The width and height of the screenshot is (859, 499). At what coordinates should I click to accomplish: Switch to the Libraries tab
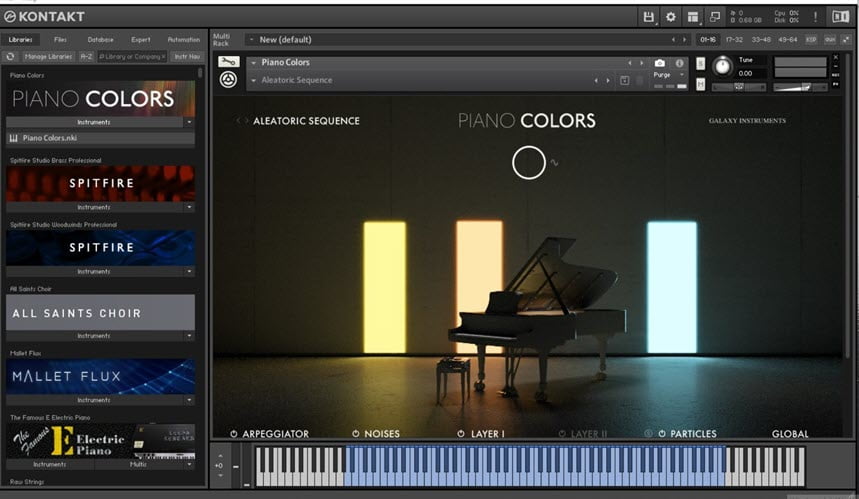pyautogui.click(x=20, y=39)
